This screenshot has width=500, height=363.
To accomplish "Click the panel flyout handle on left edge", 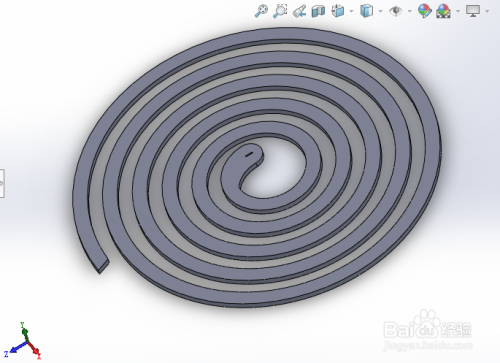I will pyautogui.click(x=2, y=183).
